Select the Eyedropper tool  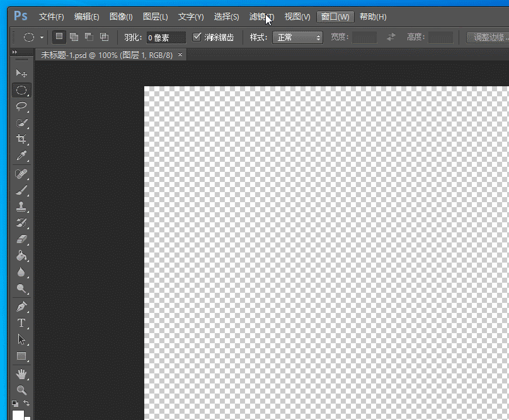(x=21, y=156)
